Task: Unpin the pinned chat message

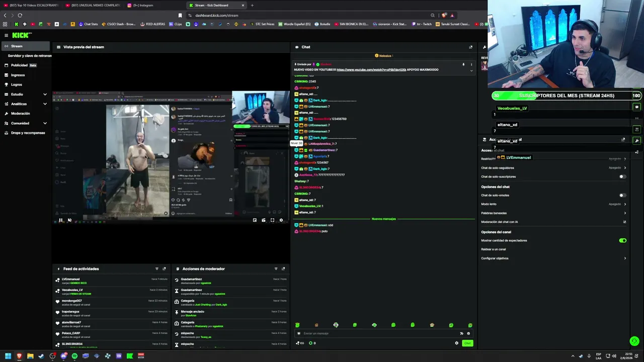Action: (463, 64)
